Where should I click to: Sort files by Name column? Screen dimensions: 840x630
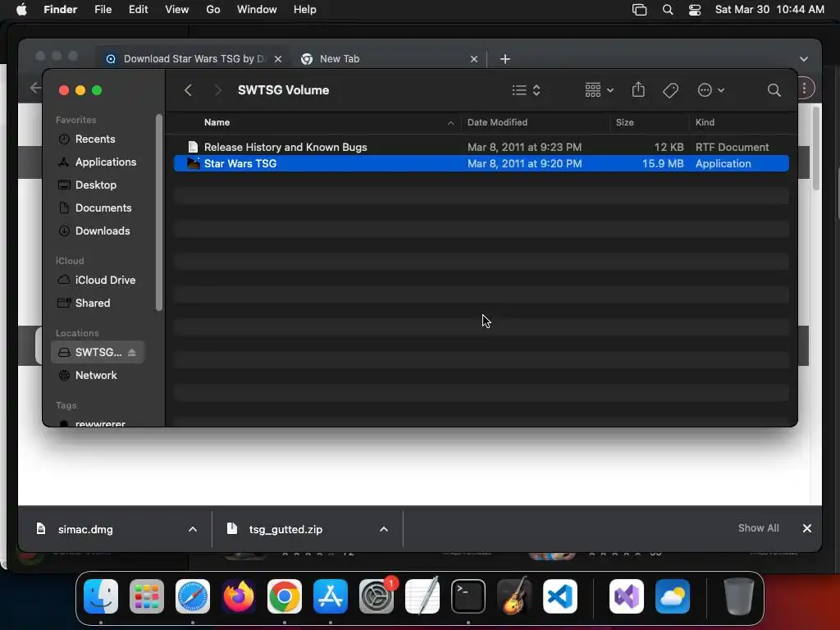click(x=217, y=122)
